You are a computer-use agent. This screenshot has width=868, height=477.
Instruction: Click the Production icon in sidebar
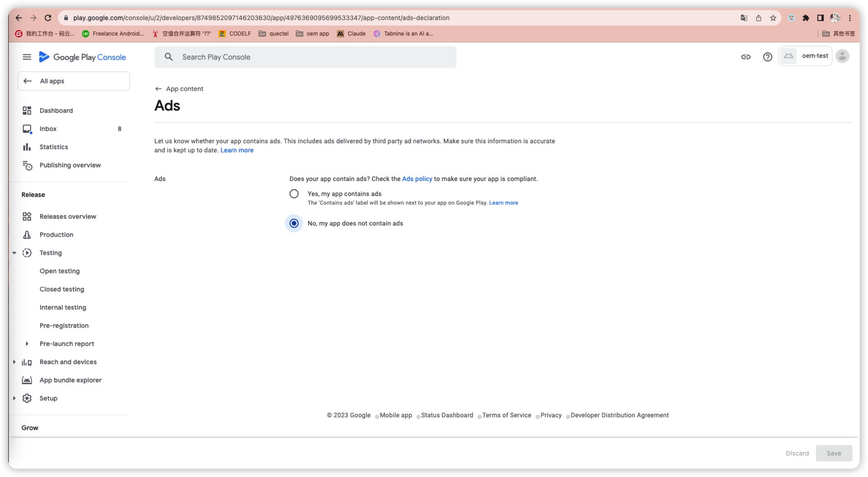click(27, 235)
